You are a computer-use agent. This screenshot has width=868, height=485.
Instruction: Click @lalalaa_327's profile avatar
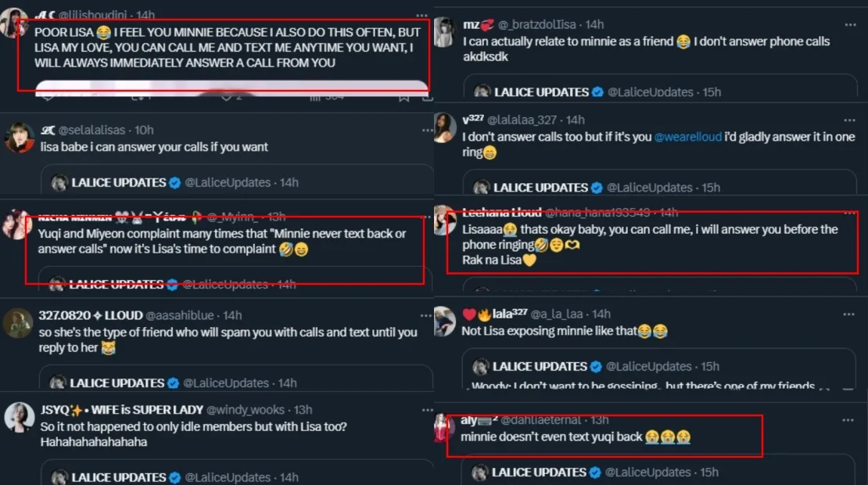coord(444,128)
